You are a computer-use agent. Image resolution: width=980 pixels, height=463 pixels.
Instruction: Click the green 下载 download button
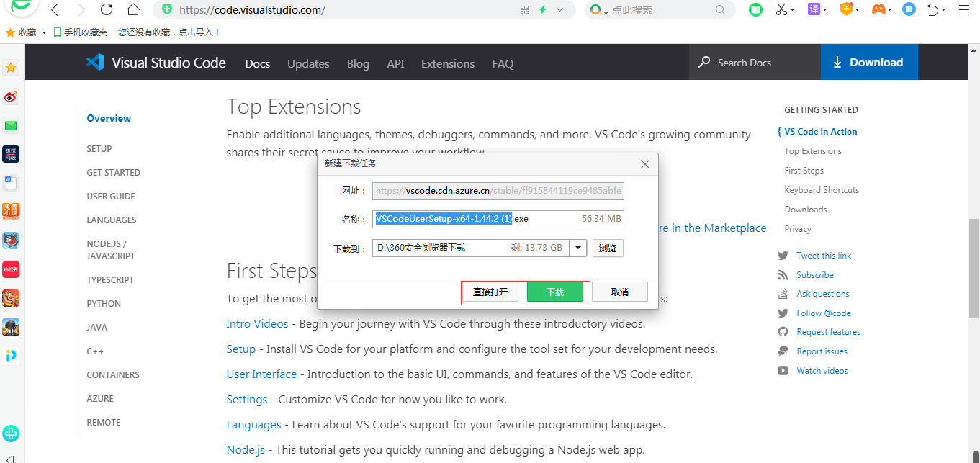(x=555, y=292)
